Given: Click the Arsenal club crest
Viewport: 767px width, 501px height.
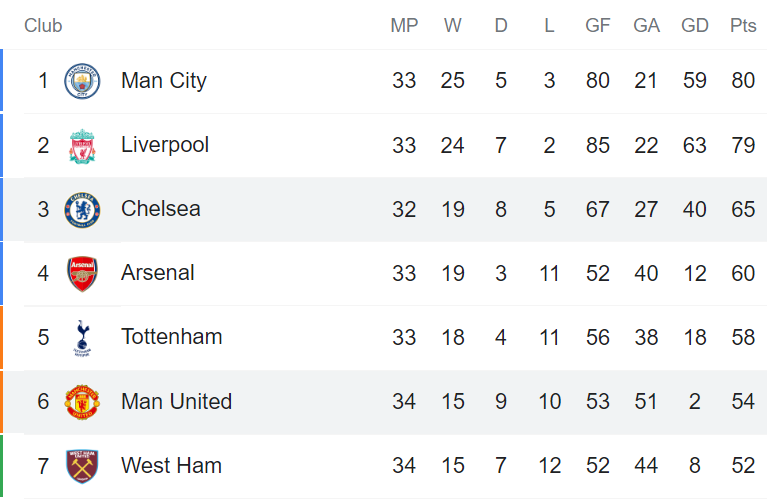Looking at the screenshot, I should tap(82, 273).
